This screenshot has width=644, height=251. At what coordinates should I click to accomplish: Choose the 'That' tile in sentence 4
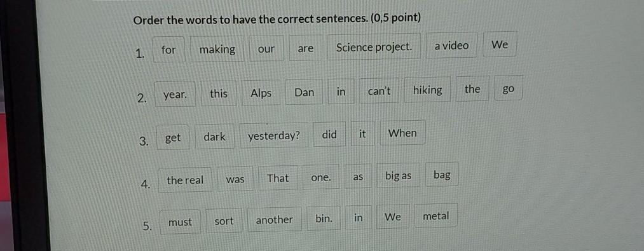[278, 178]
